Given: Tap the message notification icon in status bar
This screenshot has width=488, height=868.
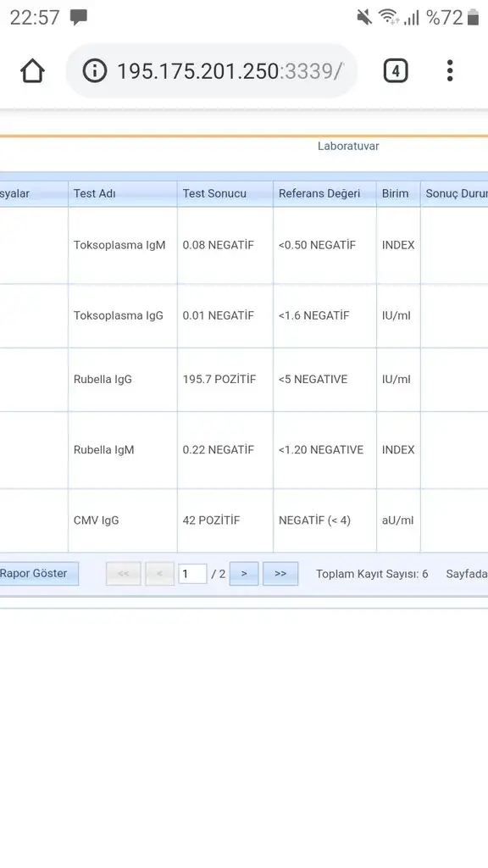Looking at the screenshot, I should click(x=79, y=18).
